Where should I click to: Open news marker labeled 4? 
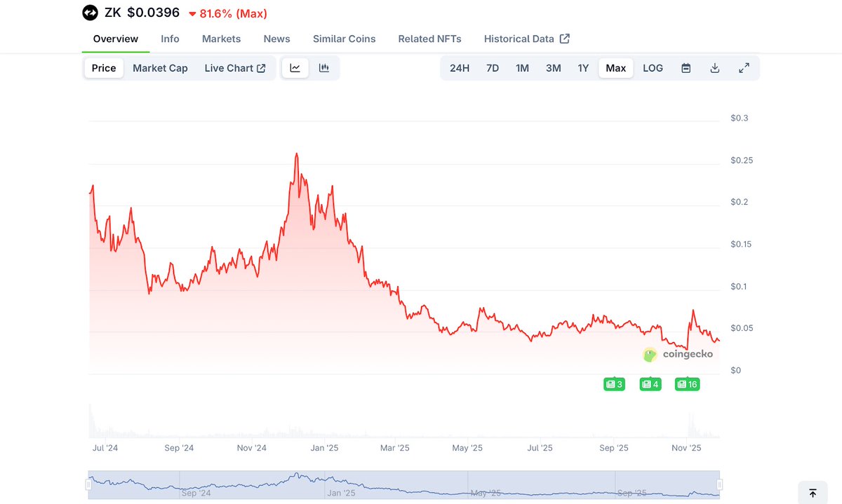pyautogui.click(x=650, y=384)
